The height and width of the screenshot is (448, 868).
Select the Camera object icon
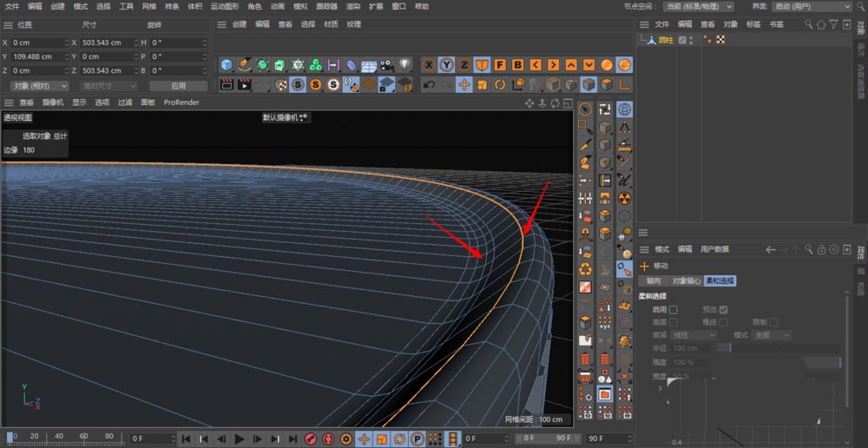[387, 65]
